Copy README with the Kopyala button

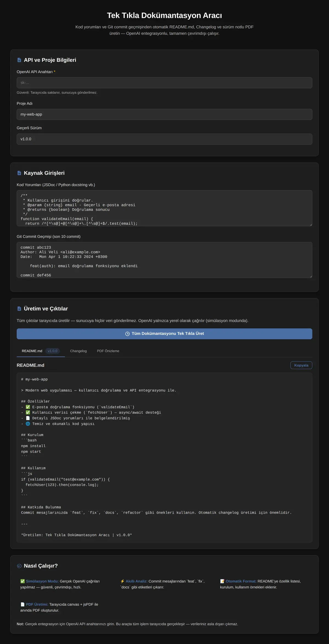pos(301,365)
